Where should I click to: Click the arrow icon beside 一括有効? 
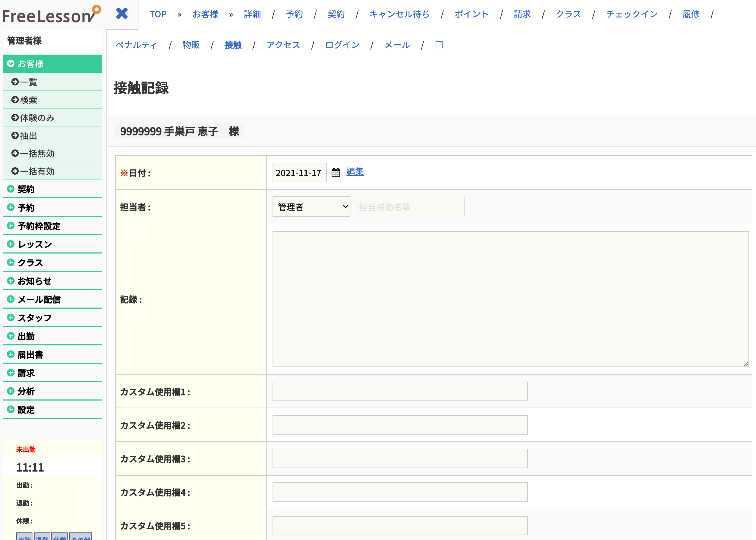15,171
